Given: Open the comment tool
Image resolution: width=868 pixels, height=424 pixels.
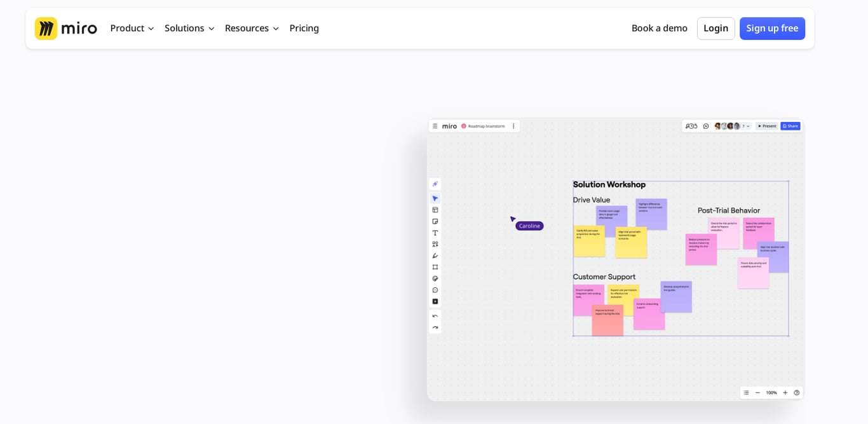Looking at the screenshot, I should [x=435, y=289].
